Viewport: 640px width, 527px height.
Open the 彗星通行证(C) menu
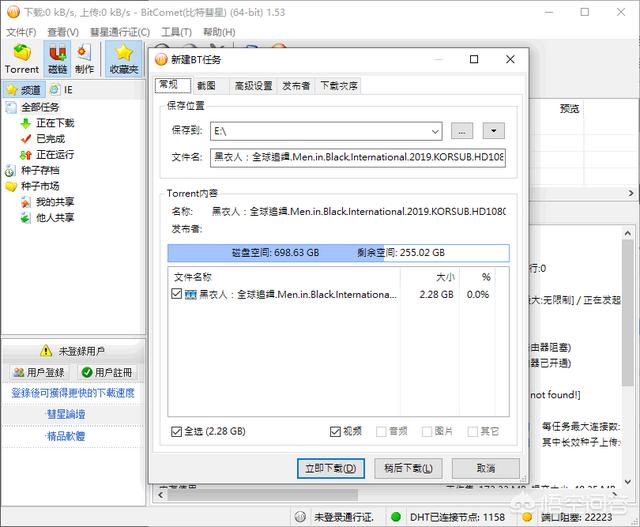coord(120,32)
